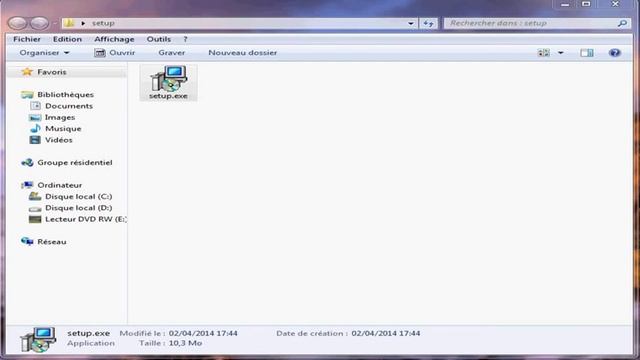Click the setup.exe file name label
This screenshot has width=640, height=360.
[168, 96]
